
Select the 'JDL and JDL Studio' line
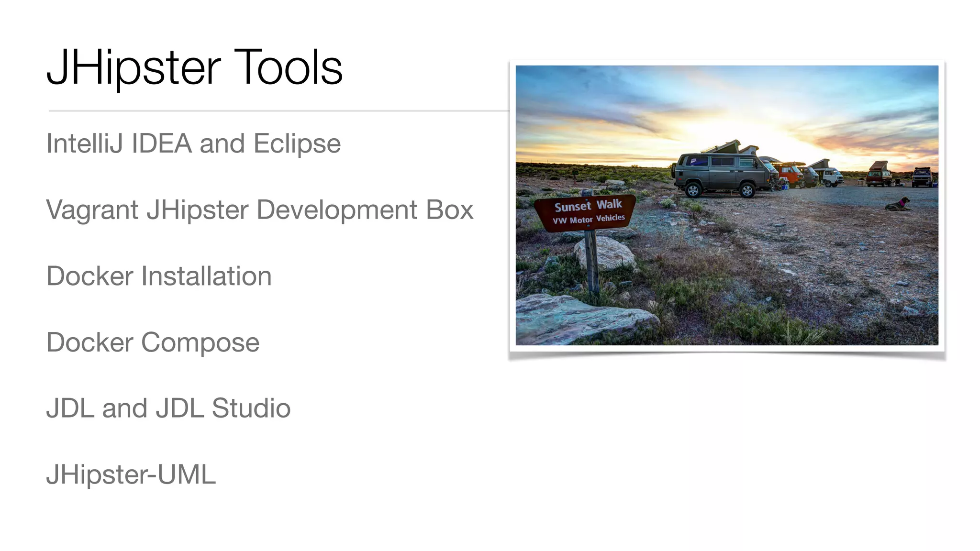(x=168, y=408)
